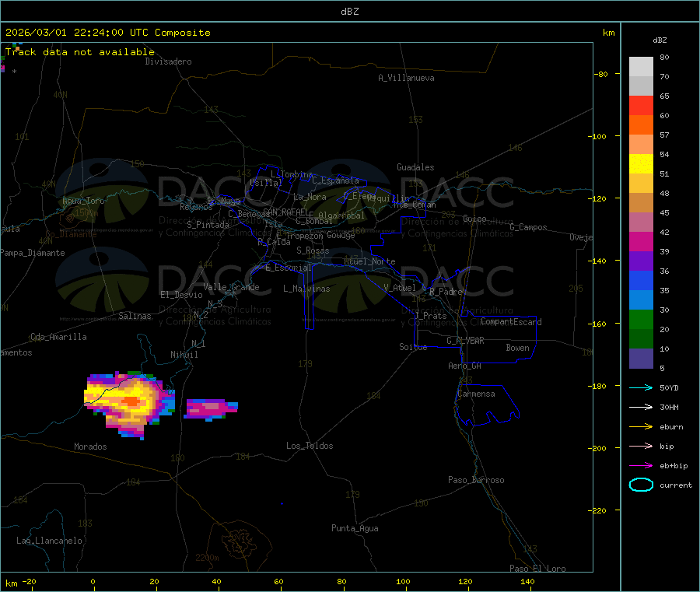Screen dimensions: 700x592
Task: Click the 'dBZ' title at the top
Action: pyautogui.click(x=349, y=12)
